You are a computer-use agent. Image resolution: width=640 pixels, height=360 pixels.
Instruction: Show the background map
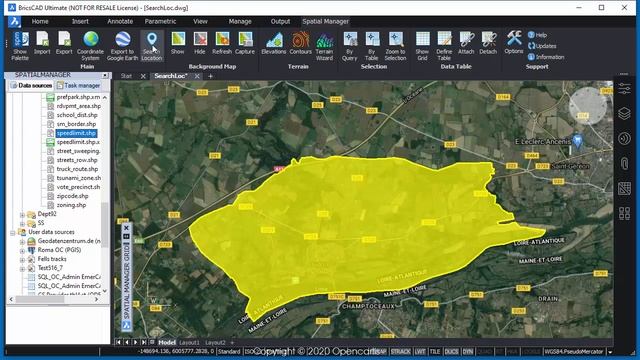pos(178,40)
